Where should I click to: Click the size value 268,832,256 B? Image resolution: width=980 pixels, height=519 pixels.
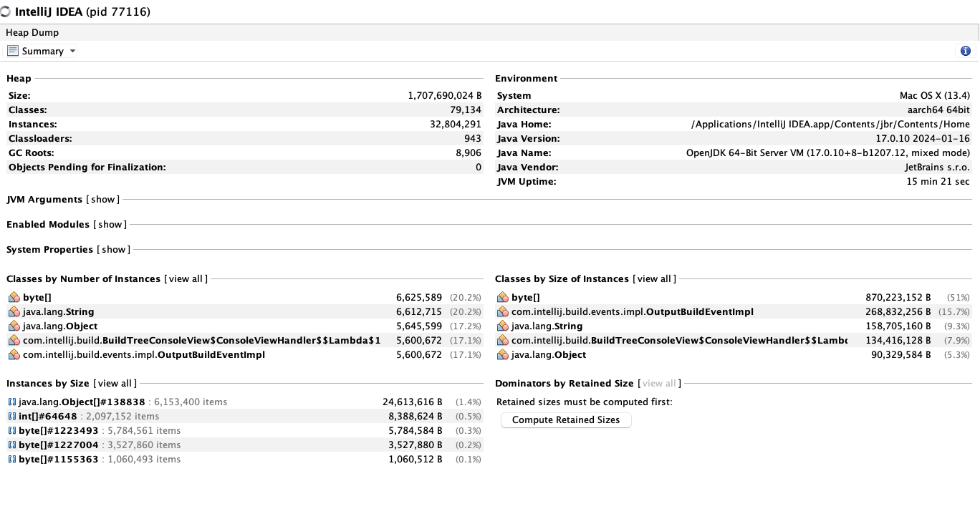click(898, 312)
